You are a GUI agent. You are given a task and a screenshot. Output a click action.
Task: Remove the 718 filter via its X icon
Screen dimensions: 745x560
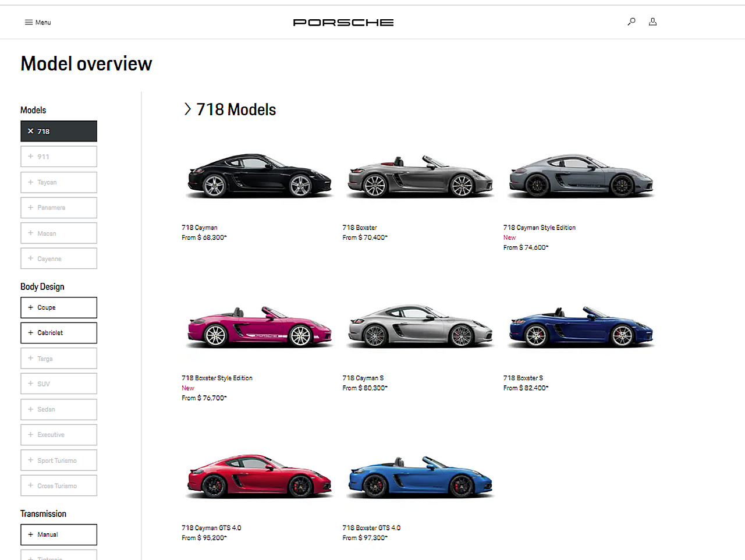pyautogui.click(x=30, y=131)
